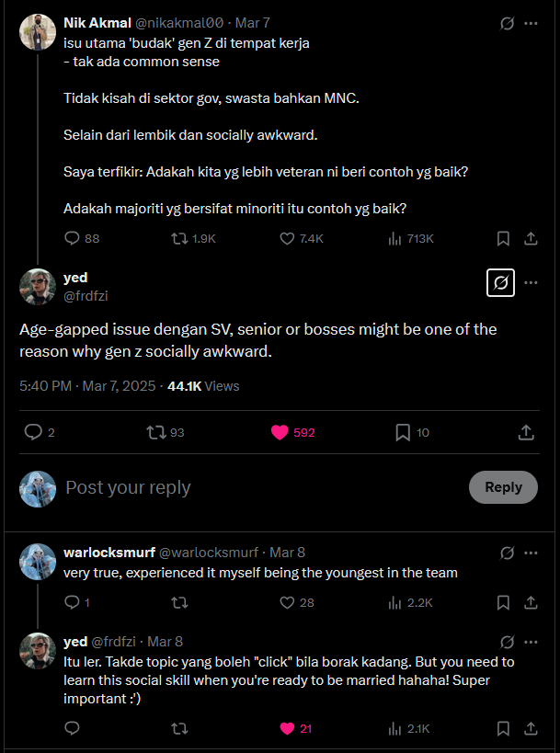The height and width of the screenshot is (753, 560).
Task: Unlike yed's main tweet with 592 likes
Action: pyautogui.click(x=280, y=432)
